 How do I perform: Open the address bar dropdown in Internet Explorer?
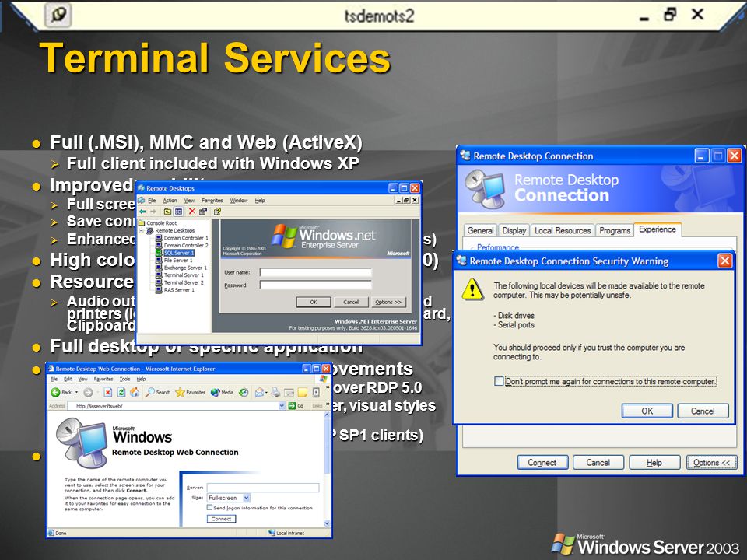coord(282,406)
